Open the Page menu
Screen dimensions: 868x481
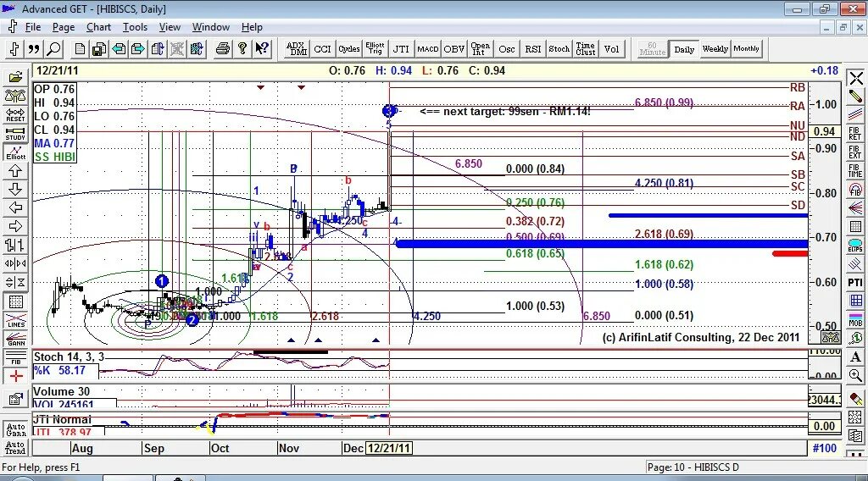point(64,27)
